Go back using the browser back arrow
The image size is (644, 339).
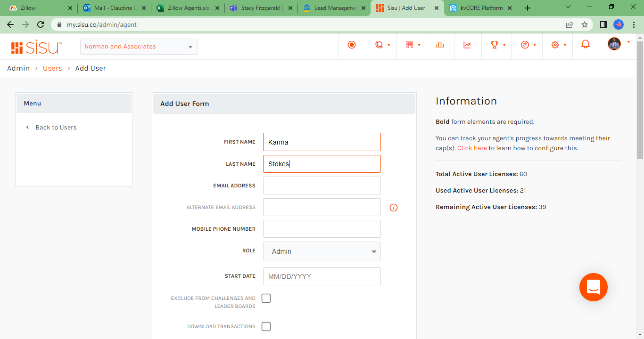coord(10,24)
